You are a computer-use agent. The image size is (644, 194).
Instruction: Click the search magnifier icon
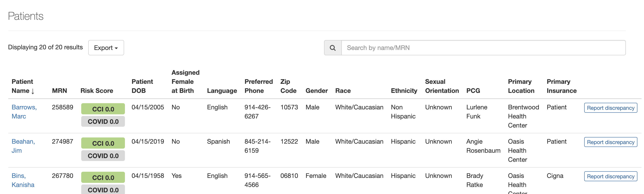tap(333, 48)
